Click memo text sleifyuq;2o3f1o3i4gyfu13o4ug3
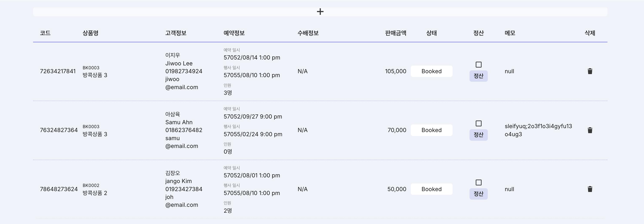The width and height of the screenshot is (644, 224). pos(538,130)
